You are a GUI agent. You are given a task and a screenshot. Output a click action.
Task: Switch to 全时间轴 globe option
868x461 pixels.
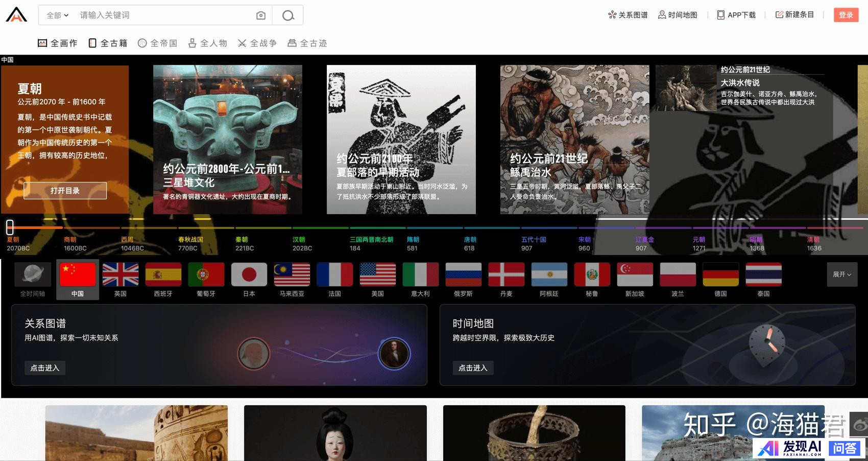33,274
